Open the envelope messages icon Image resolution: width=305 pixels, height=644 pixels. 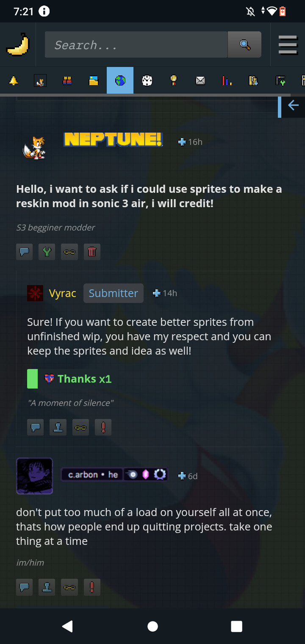(200, 80)
